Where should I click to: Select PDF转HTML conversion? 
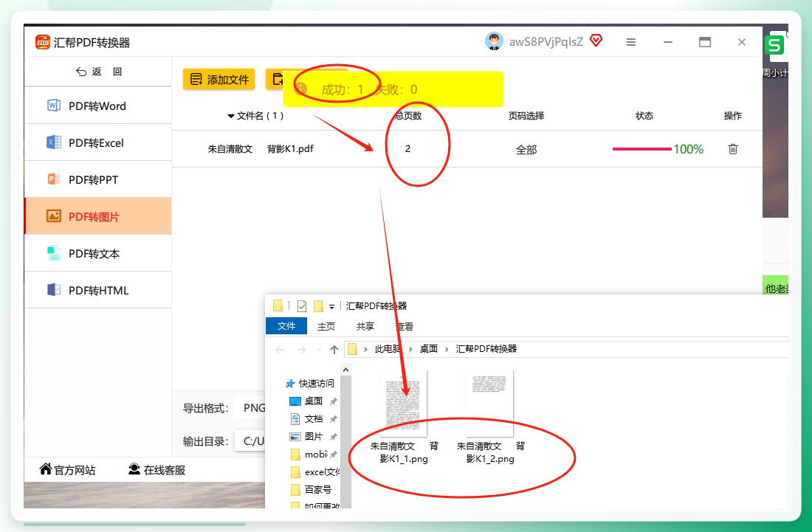pyautogui.click(x=97, y=290)
